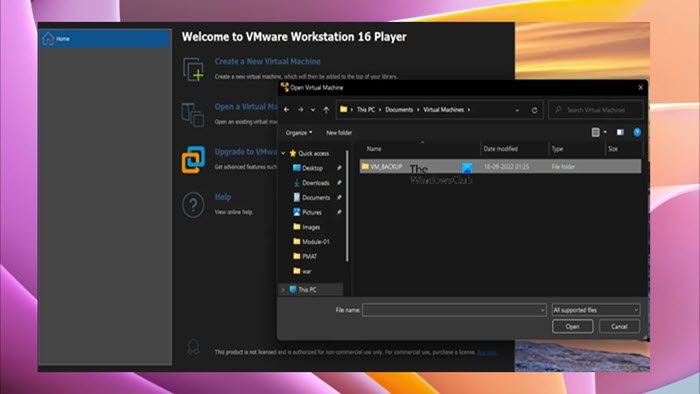Go back with the dialog's left arrow

click(287, 110)
